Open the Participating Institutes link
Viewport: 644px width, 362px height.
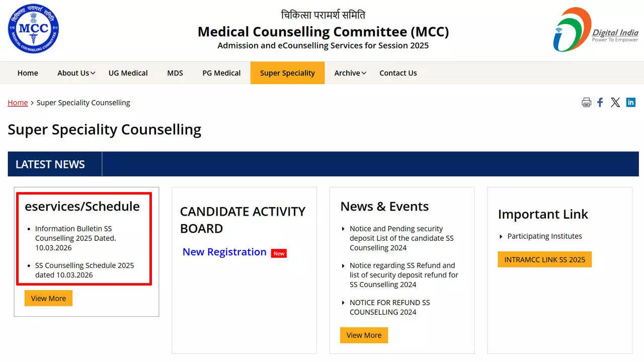545,236
